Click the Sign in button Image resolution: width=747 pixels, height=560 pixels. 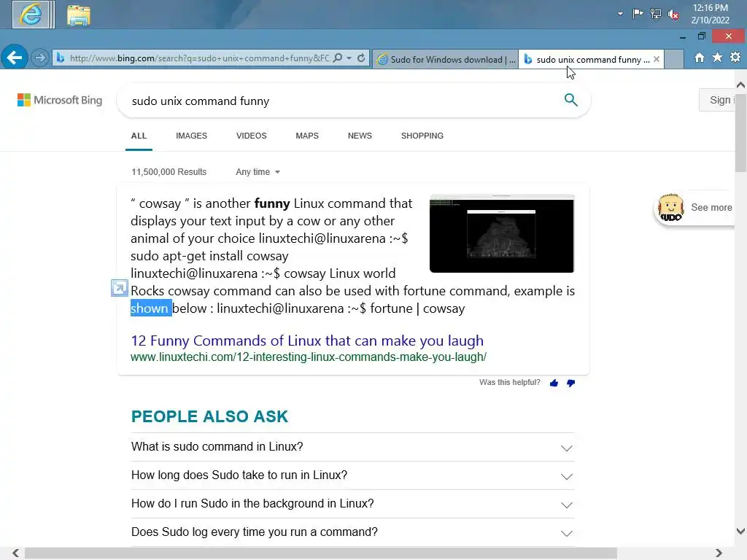[717, 100]
